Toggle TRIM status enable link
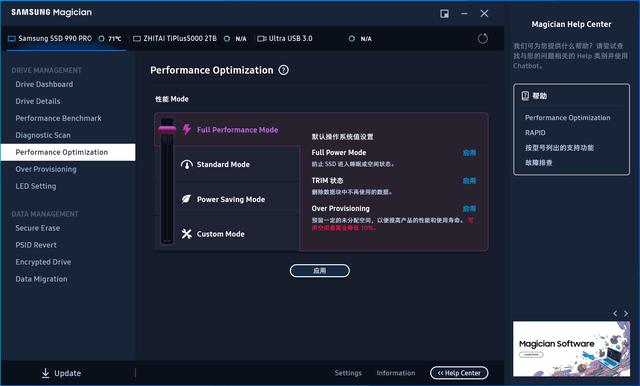 [x=469, y=180]
